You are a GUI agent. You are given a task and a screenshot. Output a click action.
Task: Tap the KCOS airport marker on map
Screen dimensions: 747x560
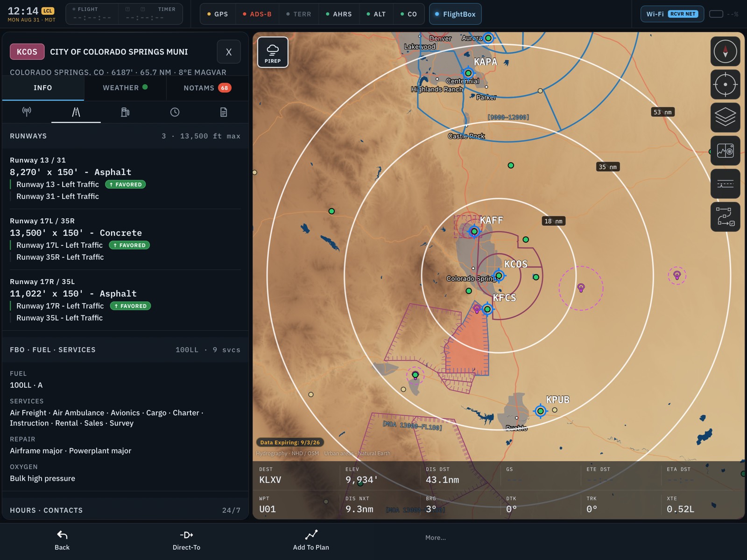tap(499, 276)
